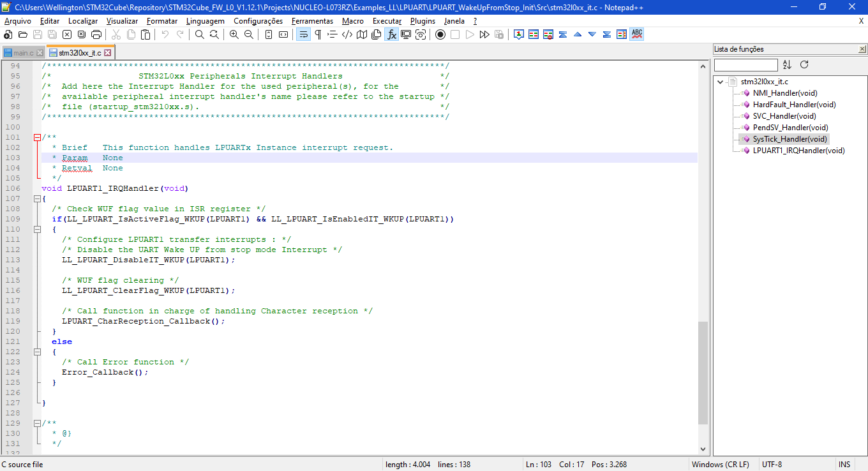868x471 pixels.
Task: Collapse the else block fold at line 122
Action: (x=36, y=352)
